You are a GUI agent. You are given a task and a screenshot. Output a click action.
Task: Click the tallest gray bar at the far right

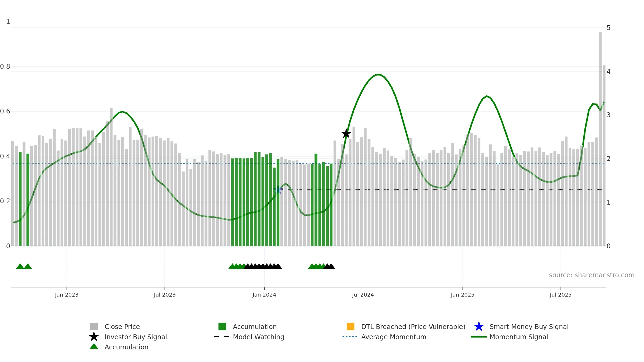(600, 139)
